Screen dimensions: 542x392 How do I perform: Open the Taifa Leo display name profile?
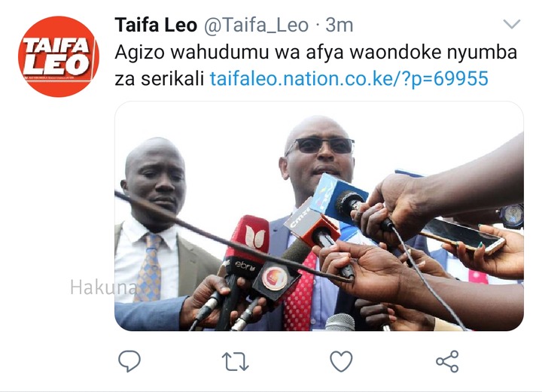[x=156, y=25]
